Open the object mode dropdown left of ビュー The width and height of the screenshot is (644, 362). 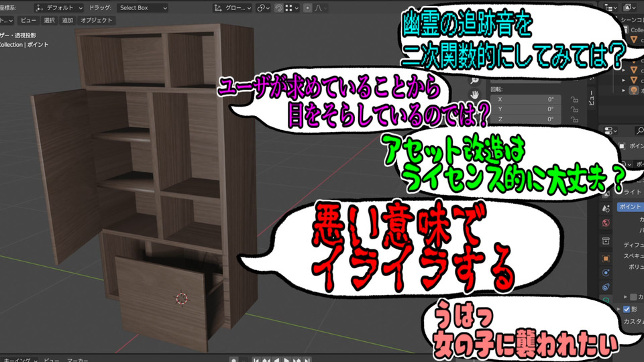(x=7, y=20)
